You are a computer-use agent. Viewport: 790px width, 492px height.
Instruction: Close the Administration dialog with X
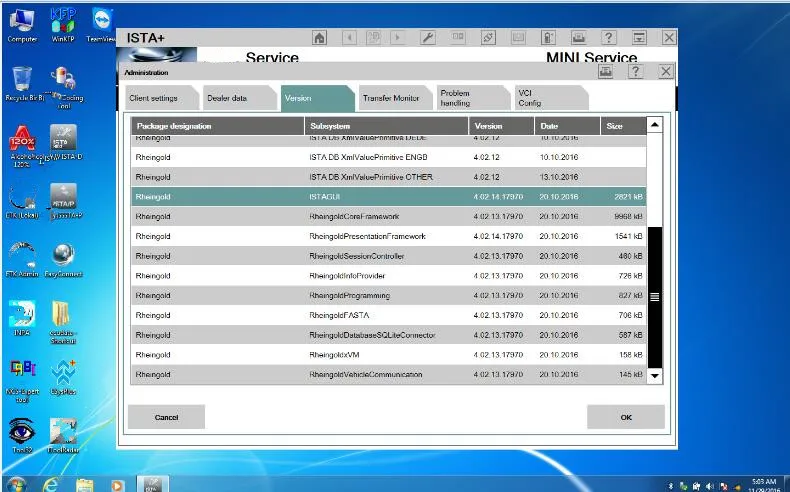[666, 72]
